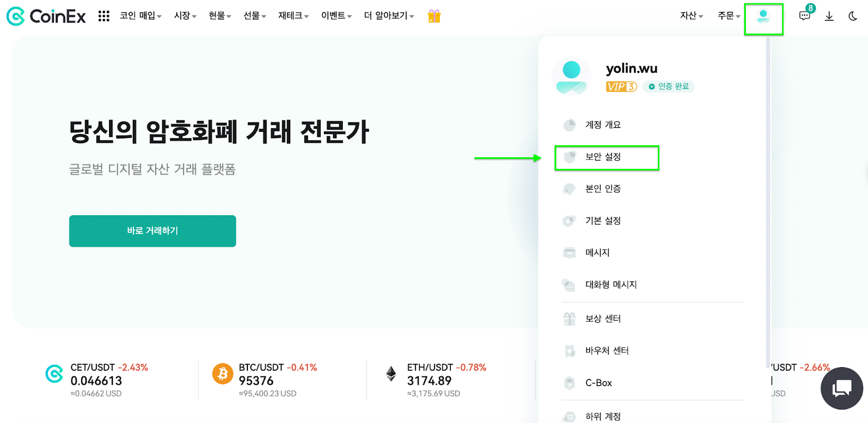868x423 pixels.
Task: Expand the 시장 dropdown
Action: click(x=184, y=16)
